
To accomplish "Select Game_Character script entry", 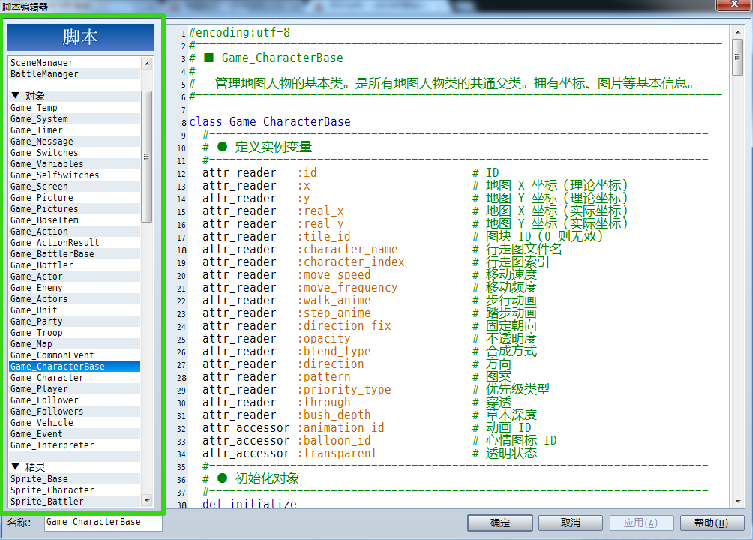I will click(74, 378).
